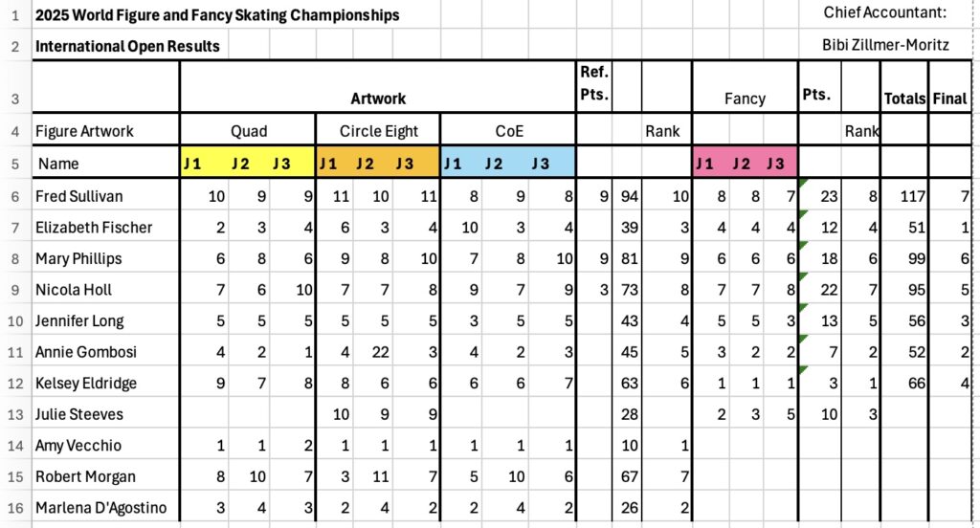The image size is (980, 528).
Task: Click the "Ref. Pts." column header cell
Action: pos(594,86)
